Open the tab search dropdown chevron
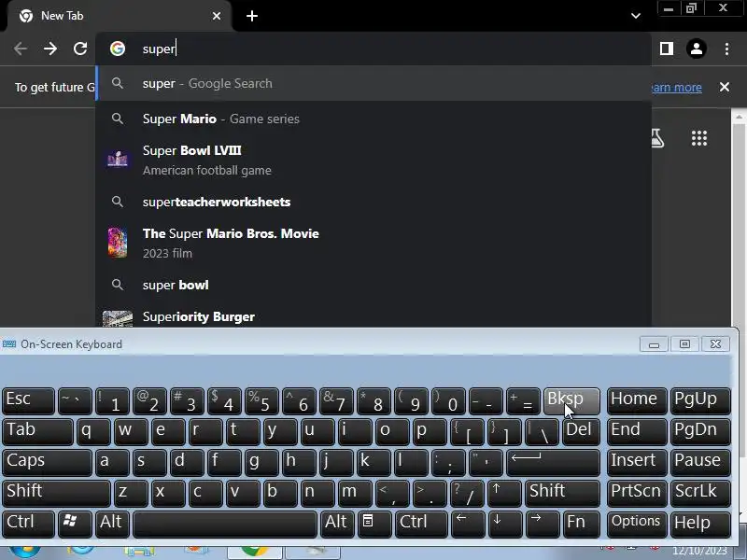The height and width of the screenshot is (560, 747). (x=636, y=16)
